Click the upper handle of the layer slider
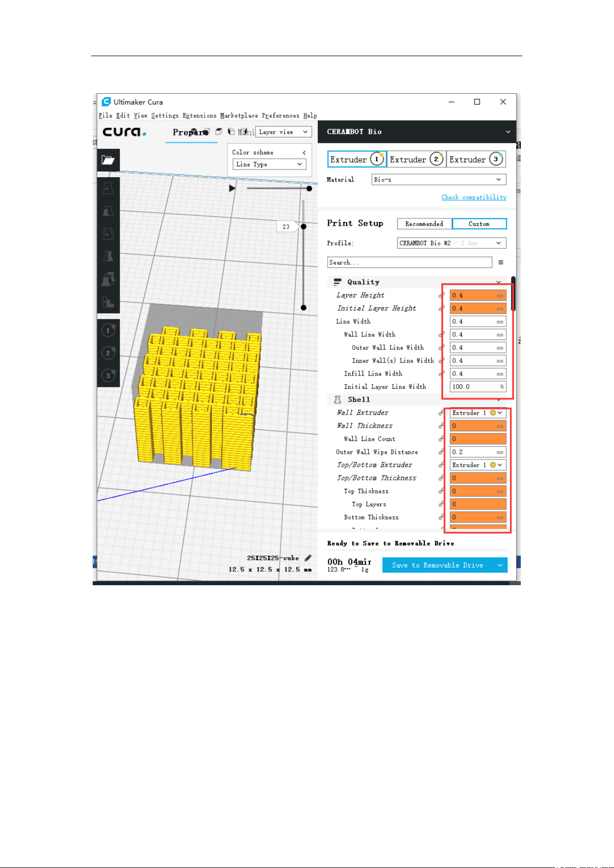The height and width of the screenshot is (868, 614). click(304, 227)
